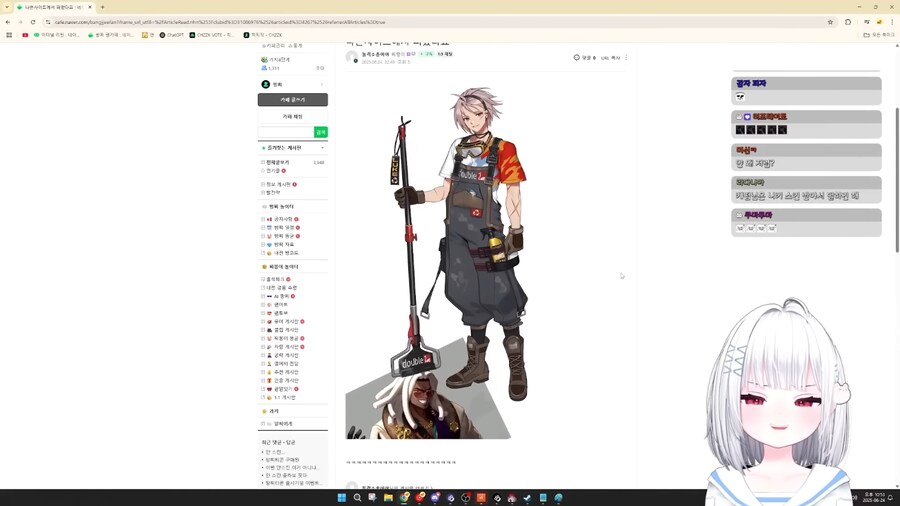Image resolution: width=900 pixels, height=506 pixels.
Task: Open the notification bell in the system tray
Action: [891, 497]
